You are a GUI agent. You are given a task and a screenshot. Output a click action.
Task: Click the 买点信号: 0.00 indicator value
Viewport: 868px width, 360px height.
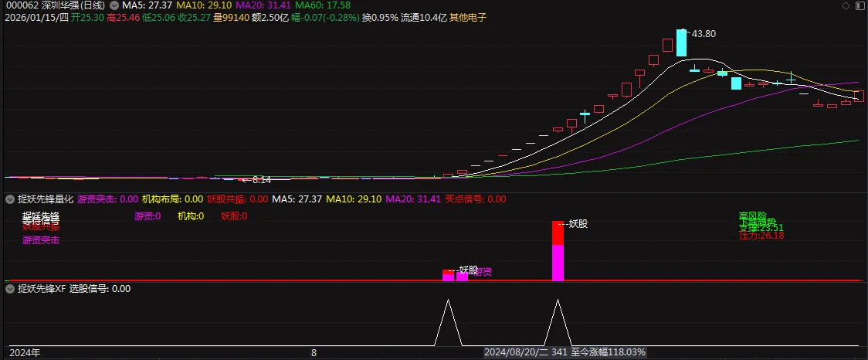476,199
